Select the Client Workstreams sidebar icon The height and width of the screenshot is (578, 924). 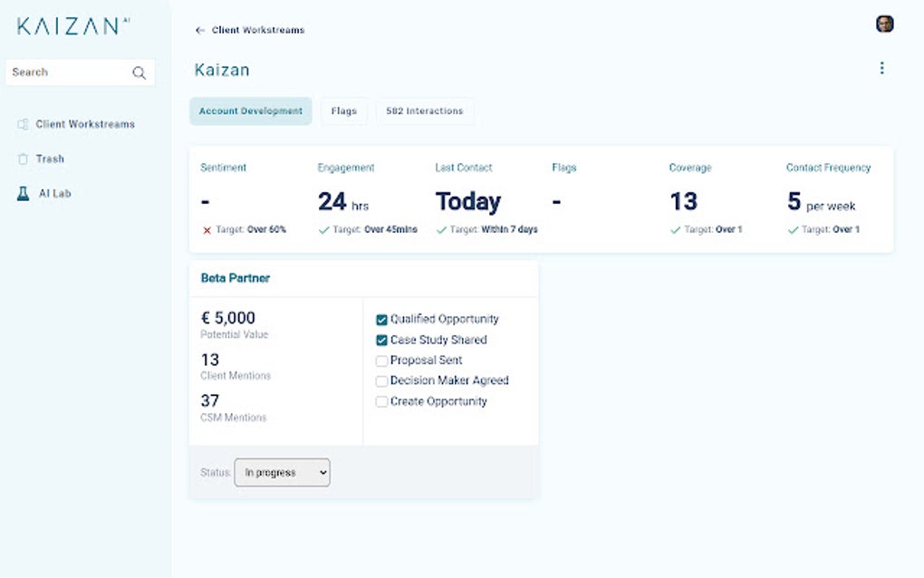(x=22, y=123)
